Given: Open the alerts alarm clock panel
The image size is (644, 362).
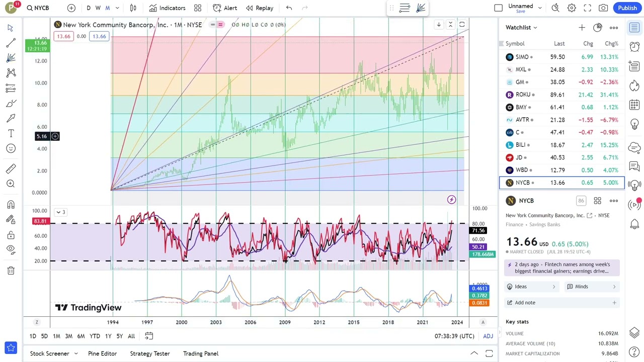Looking at the screenshot, I should coord(634,46).
